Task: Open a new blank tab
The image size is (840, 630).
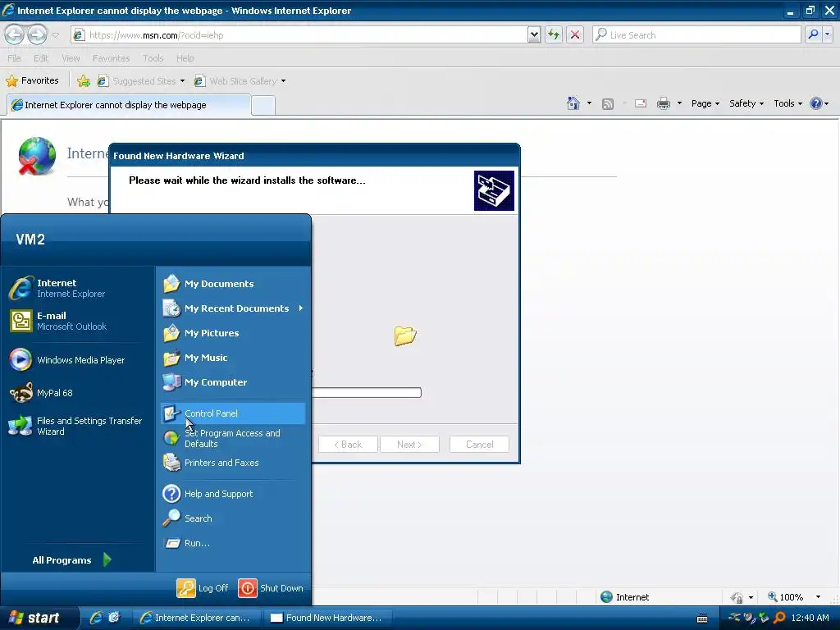Action: [263, 105]
